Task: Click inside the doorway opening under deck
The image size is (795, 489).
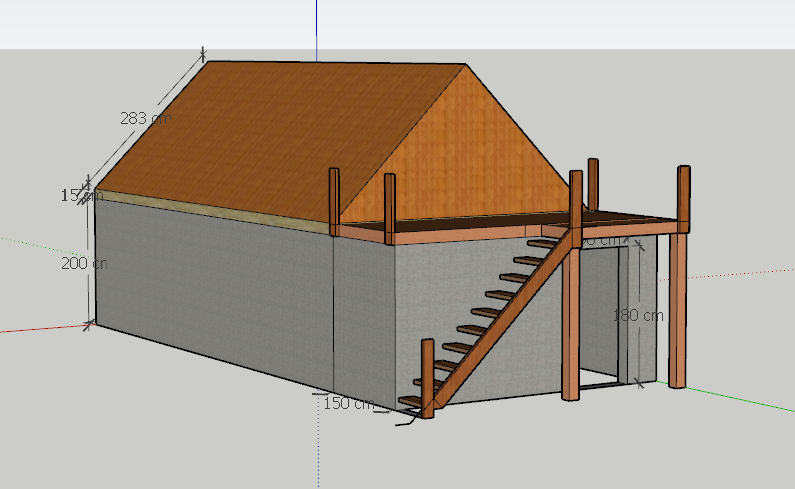Action: coord(600,320)
